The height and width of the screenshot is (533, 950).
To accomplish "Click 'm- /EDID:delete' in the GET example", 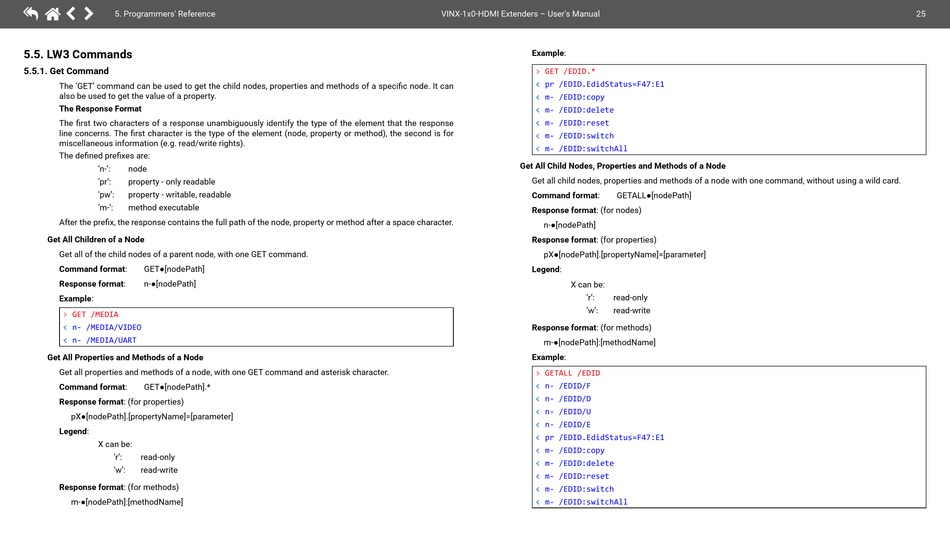I will coord(574,110).
